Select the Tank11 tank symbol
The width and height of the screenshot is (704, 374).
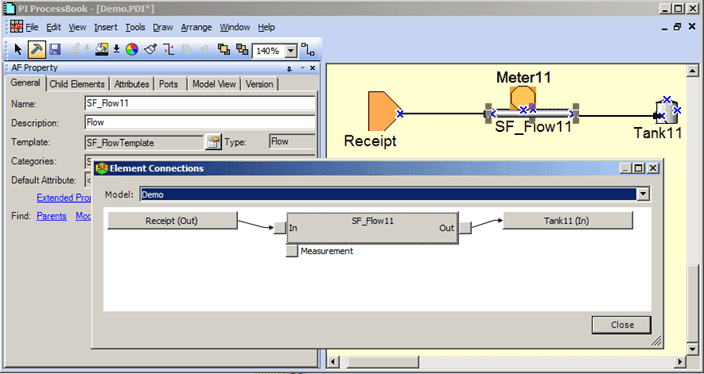[x=667, y=112]
